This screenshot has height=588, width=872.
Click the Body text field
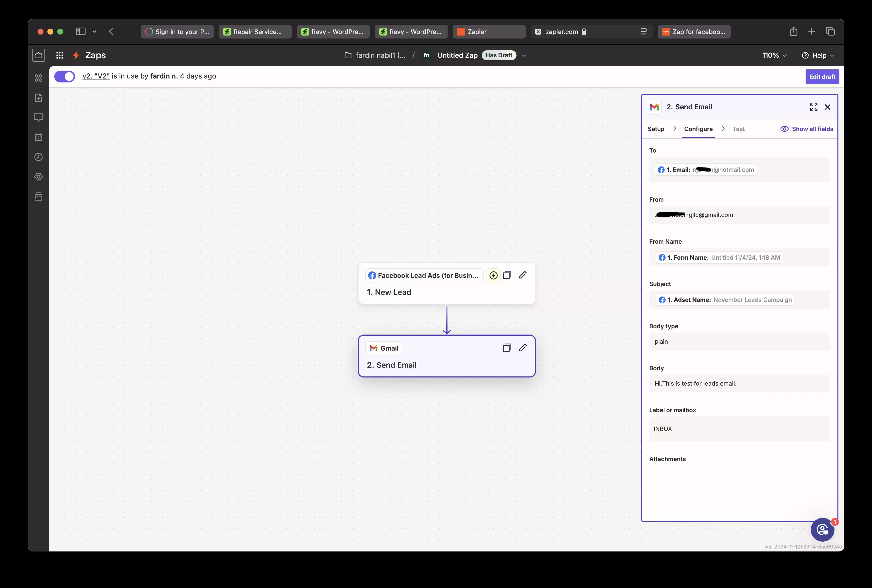[x=739, y=384]
